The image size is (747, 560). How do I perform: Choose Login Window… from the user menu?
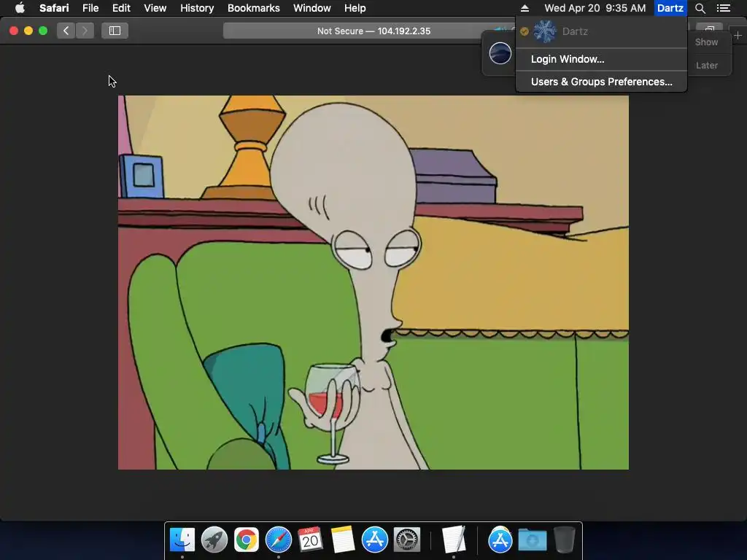[x=601, y=59]
